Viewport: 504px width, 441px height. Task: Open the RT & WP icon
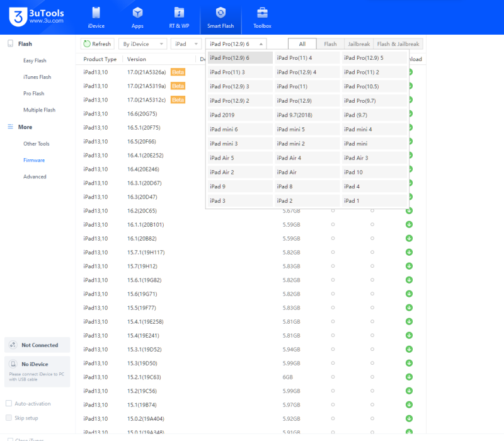[x=179, y=13]
